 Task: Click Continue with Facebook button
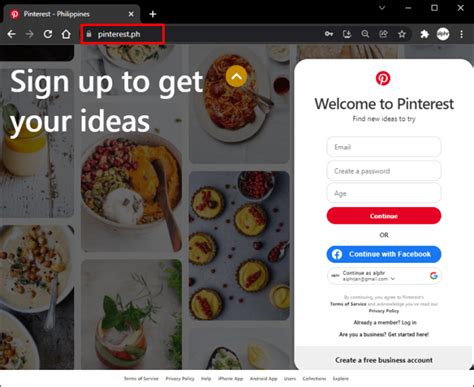[x=384, y=254]
